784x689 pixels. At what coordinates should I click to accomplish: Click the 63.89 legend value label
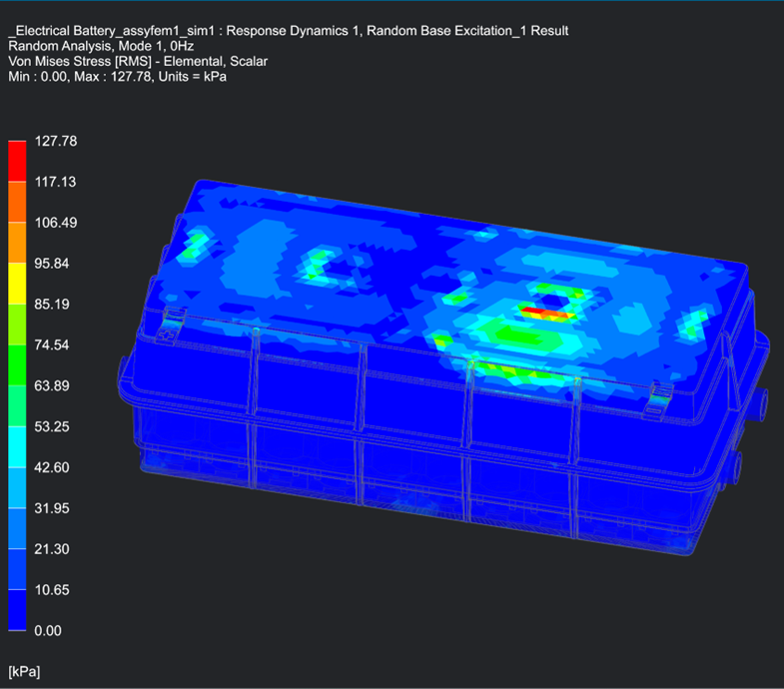click(x=52, y=386)
